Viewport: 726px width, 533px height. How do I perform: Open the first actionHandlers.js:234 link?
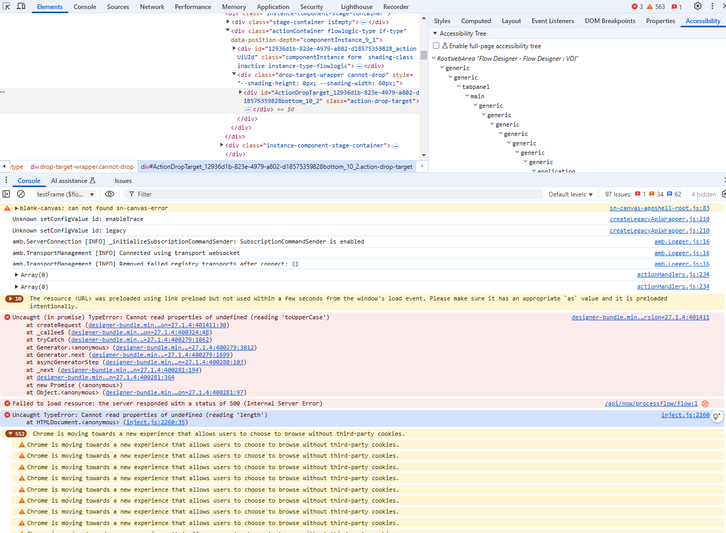[673, 275]
